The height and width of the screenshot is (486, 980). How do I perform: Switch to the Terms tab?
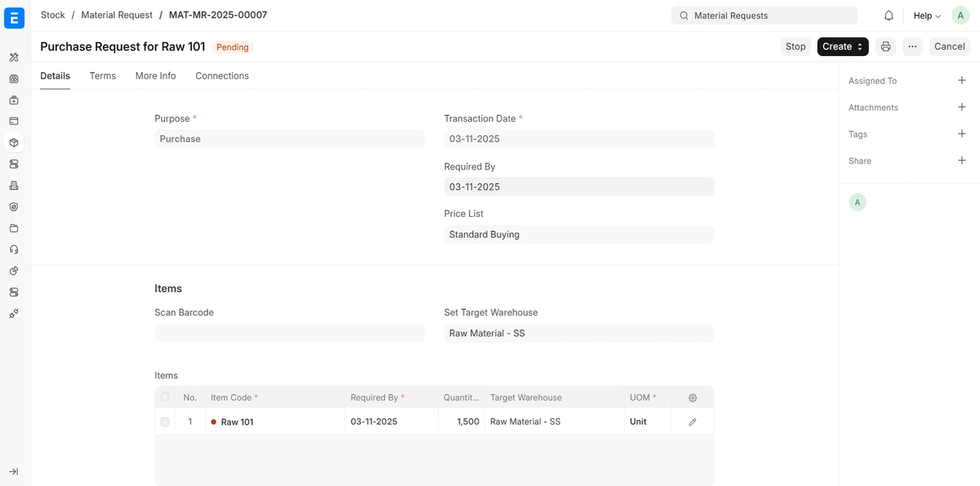coord(103,76)
